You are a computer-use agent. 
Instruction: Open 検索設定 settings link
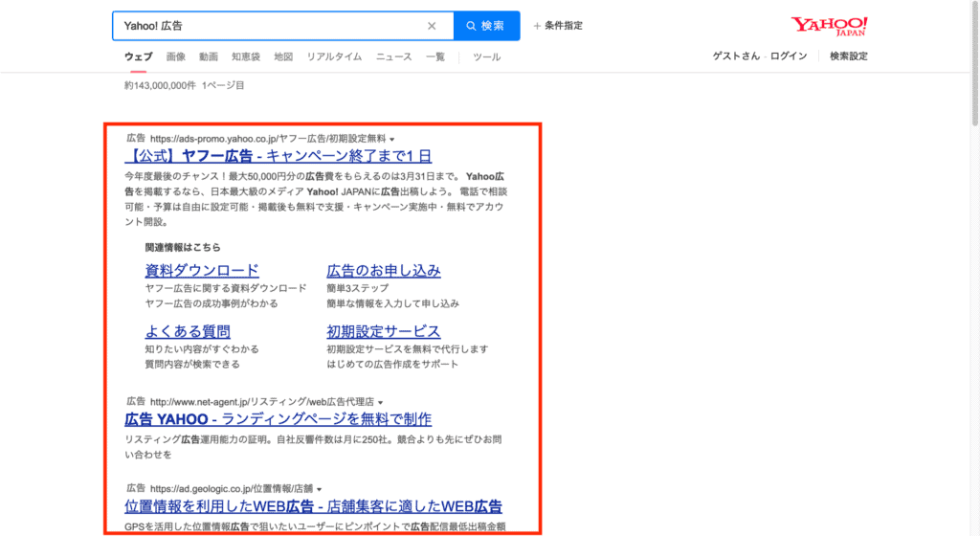[x=849, y=56]
